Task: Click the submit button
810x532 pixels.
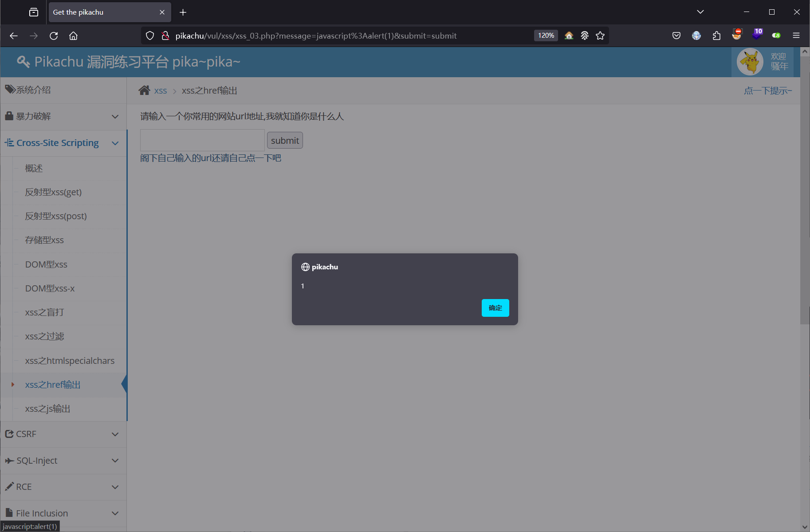Action: (x=285, y=141)
